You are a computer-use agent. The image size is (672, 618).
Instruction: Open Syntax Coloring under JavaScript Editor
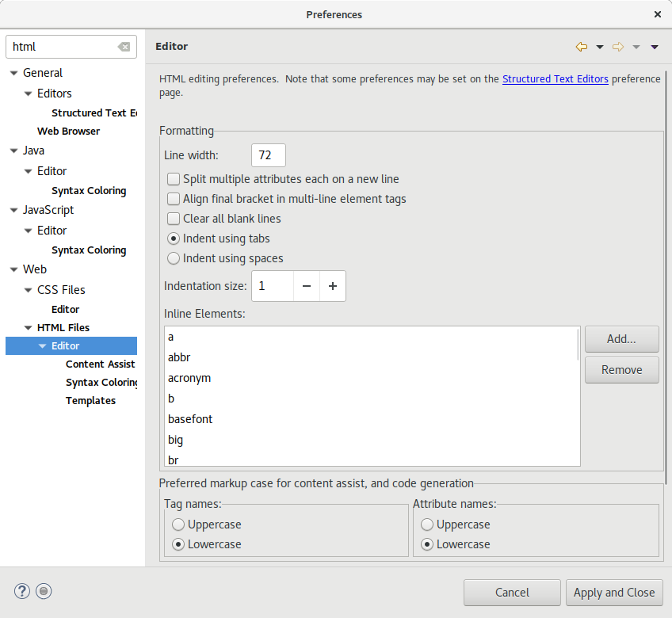point(89,250)
